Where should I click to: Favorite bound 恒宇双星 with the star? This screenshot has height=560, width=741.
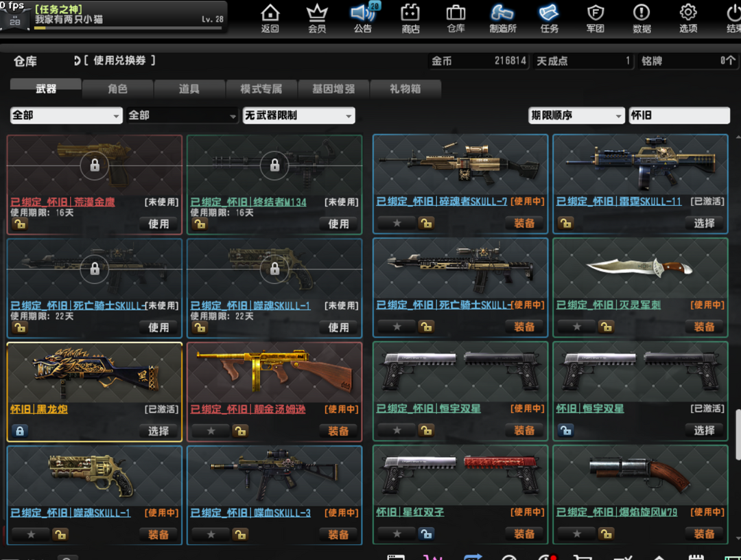coord(397,430)
